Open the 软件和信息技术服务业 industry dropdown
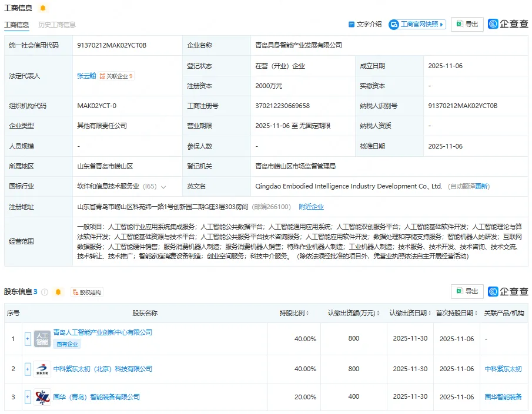Screen dimensions: 532x414 tap(163, 187)
